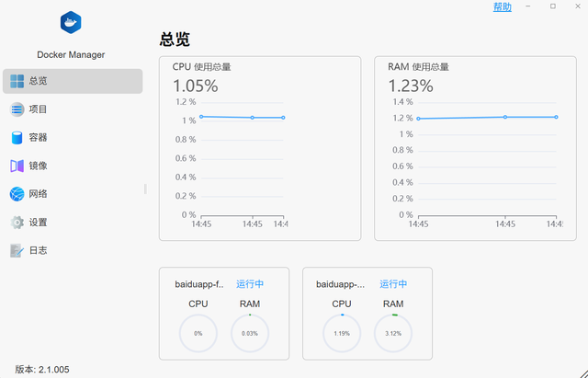Screen dimensions: 588x378
Task: Go to the 容器 menu item
Action: click(39, 138)
